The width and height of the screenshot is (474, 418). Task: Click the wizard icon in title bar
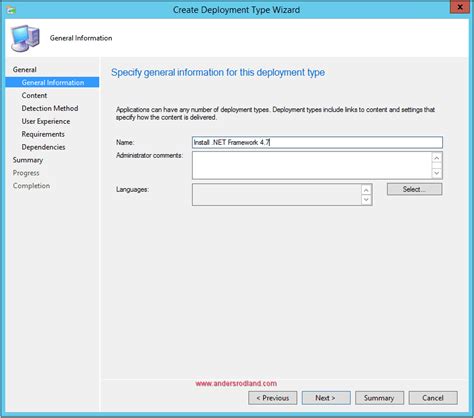click(x=11, y=10)
